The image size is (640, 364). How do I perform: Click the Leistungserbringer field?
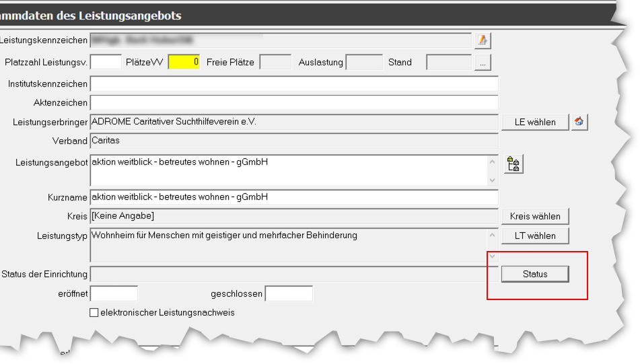pos(294,122)
